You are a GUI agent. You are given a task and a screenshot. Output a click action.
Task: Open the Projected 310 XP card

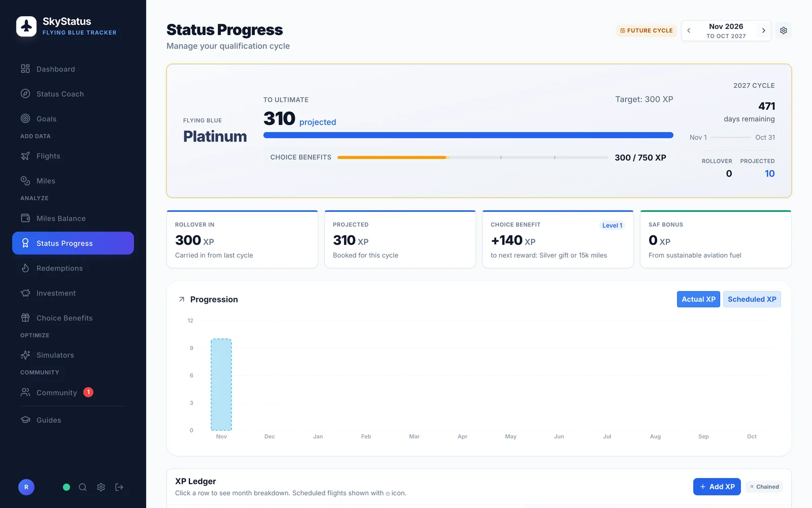coord(400,239)
